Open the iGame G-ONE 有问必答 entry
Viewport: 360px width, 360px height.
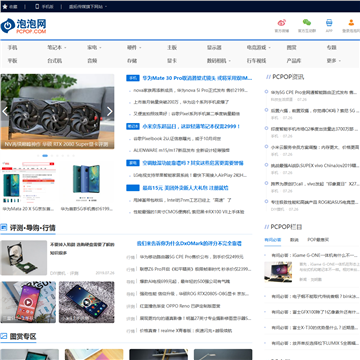(x=315, y=255)
